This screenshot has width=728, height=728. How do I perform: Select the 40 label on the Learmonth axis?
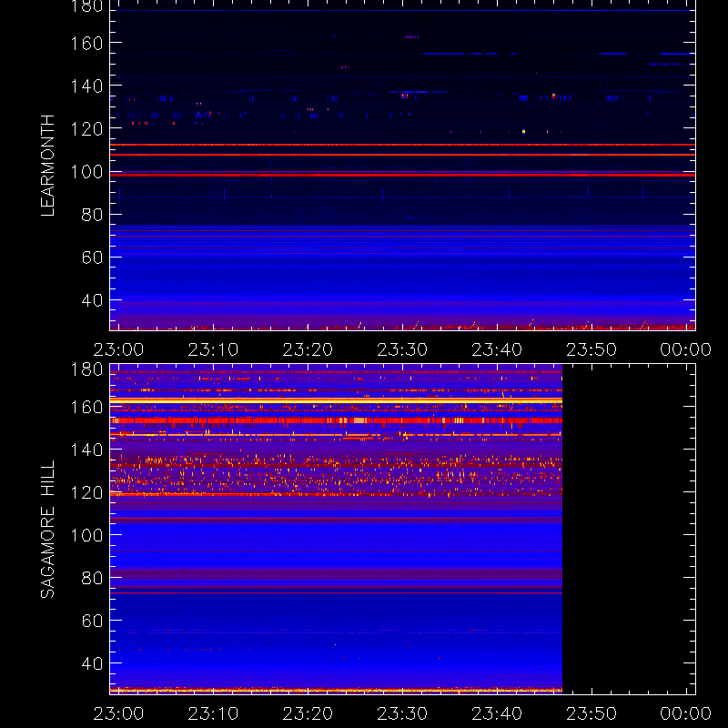(92, 300)
